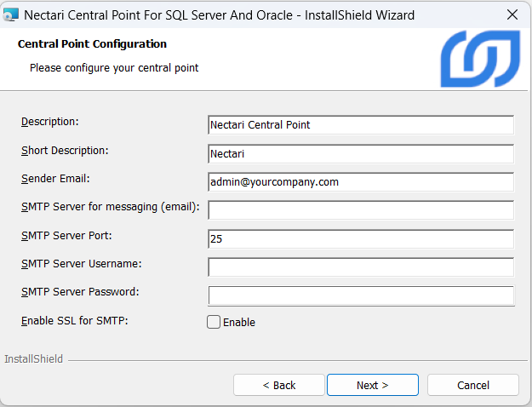Focus the SMTP Server Port field showing 25
Screen dimensions: 532x407
pos(360,239)
